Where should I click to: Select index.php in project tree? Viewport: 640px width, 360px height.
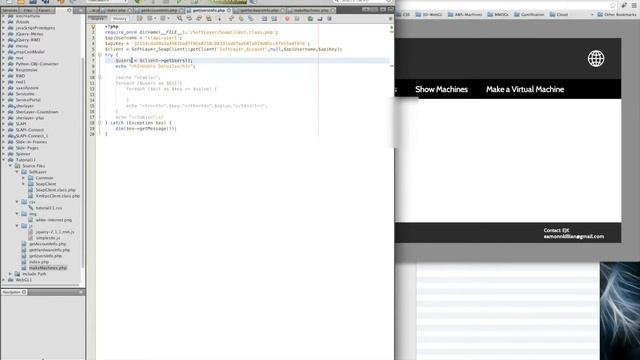[39, 262]
